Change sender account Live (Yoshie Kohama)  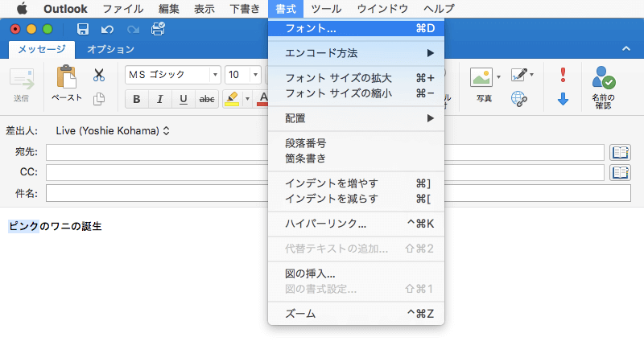113,131
